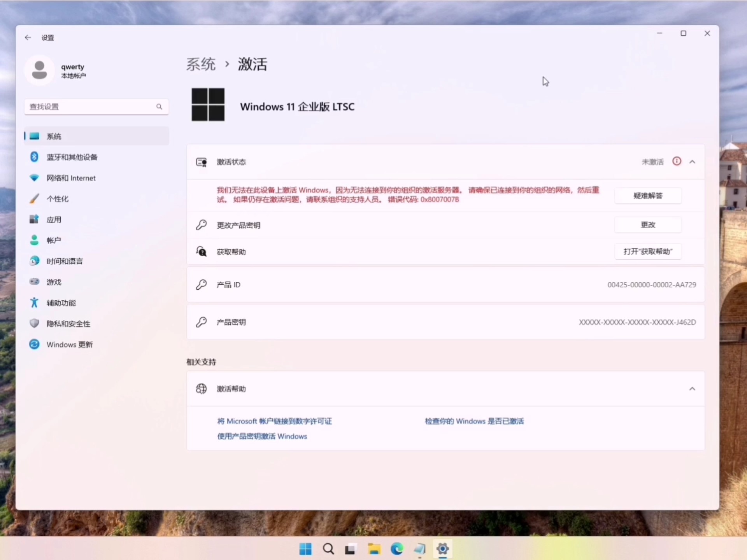Click the product ID 00425-00000-00002-AA729
Viewport: 747px width, 560px height.
click(x=652, y=285)
